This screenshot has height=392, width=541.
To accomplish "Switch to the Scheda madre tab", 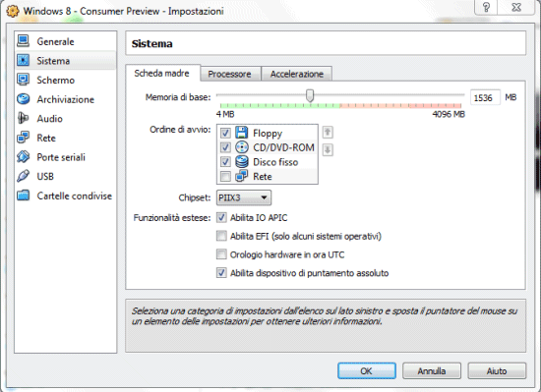I will pyautogui.click(x=162, y=73).
